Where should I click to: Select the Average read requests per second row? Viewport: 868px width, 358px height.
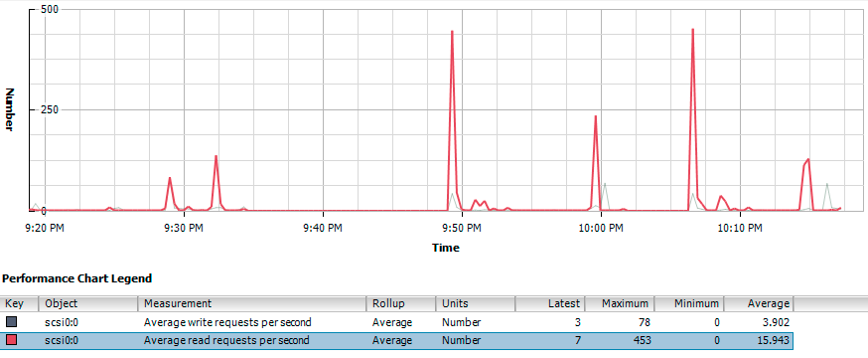pos(396,340)
